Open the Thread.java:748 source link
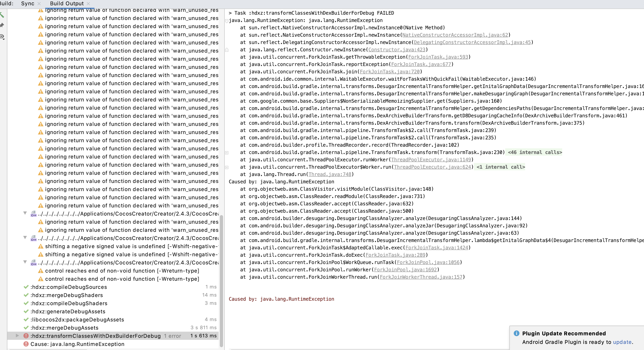This screenshot has height=350, width=644. (x=330, y=174)
